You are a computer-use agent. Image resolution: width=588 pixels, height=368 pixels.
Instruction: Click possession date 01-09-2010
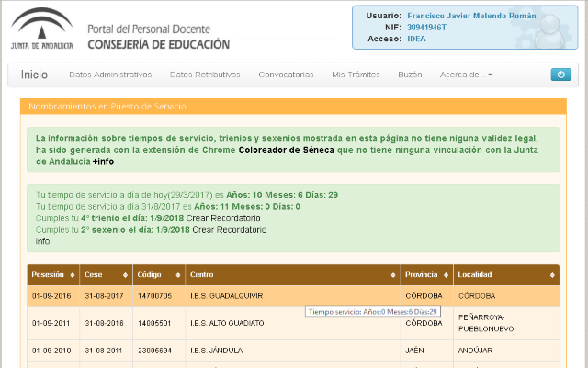pos(51,351)
